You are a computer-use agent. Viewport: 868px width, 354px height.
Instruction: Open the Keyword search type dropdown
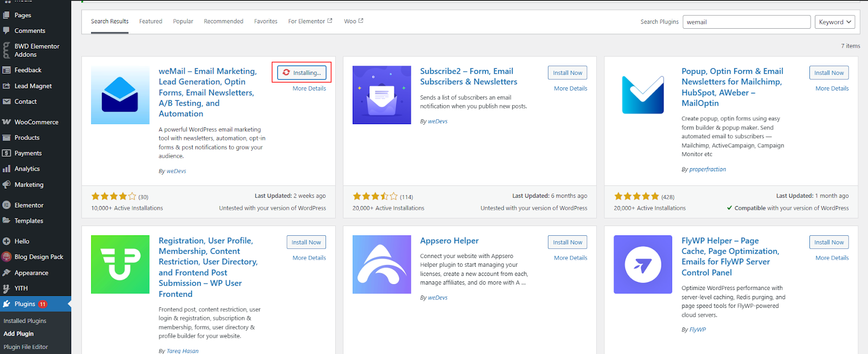834,22
